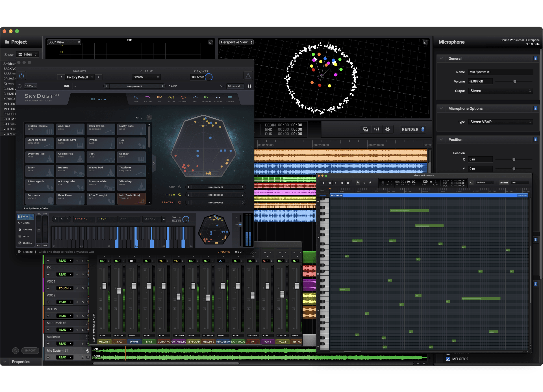Select the Init (Basic Sine) template preset
Screen dimensions: 543x392
[x=131, y=198]
